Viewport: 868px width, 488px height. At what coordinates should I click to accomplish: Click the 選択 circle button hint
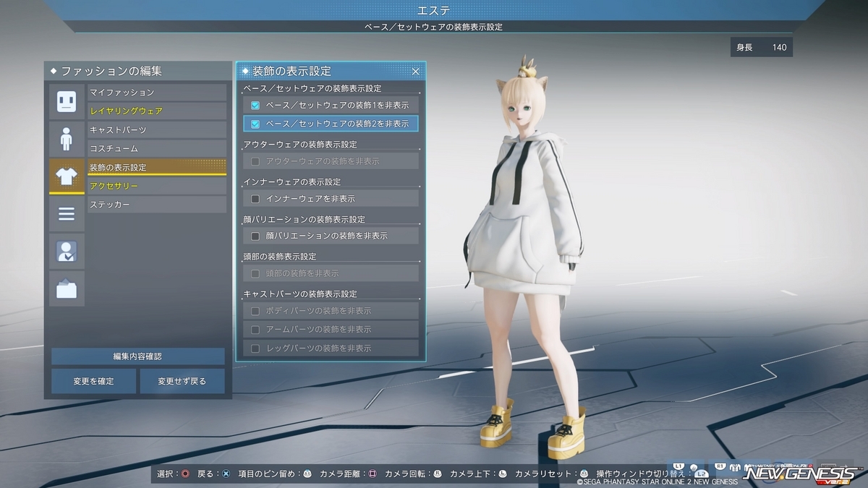[x=186, y=474]
